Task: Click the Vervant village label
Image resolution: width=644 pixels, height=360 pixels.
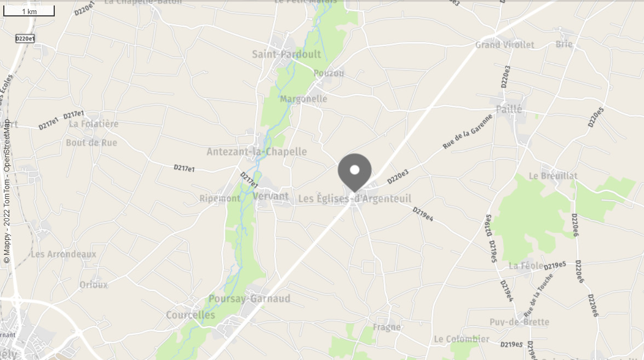Action: pos(271,196)
